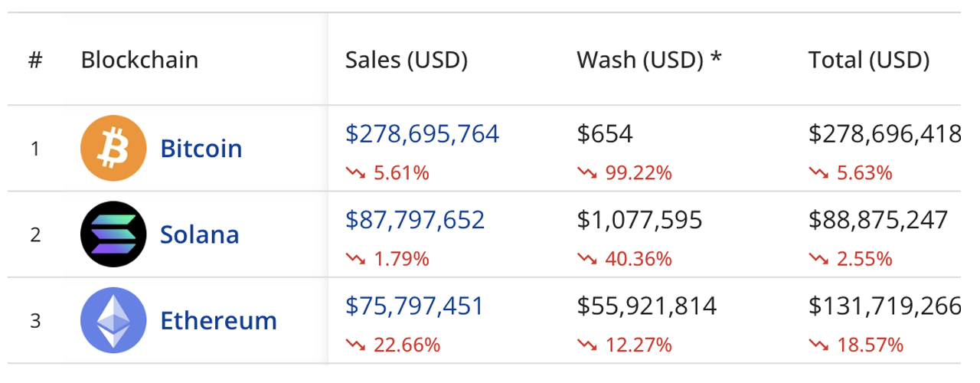Screen dimensions: 980x383
Task: Open the Solana blockchain link
Action: pyautogui.click(x=199, y=234)
